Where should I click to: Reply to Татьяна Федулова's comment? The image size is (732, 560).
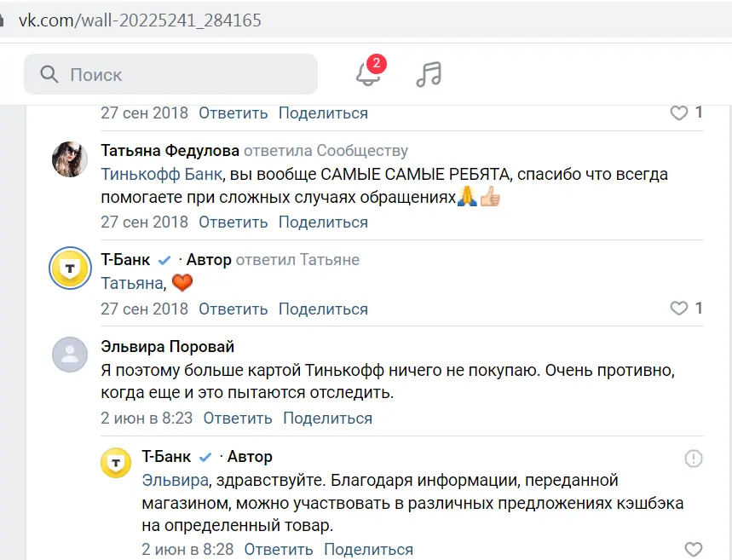click(x=233, y=222)
